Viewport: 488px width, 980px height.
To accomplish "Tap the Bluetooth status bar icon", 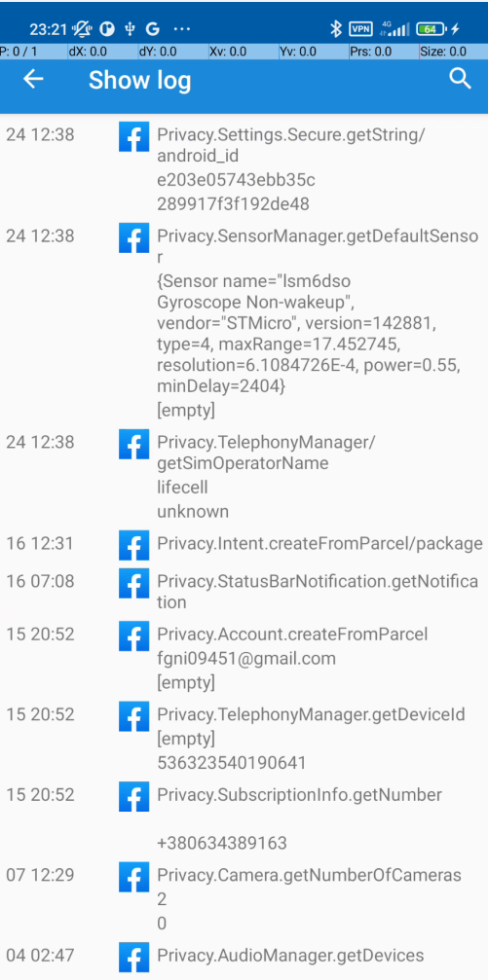I will (336, 29).
